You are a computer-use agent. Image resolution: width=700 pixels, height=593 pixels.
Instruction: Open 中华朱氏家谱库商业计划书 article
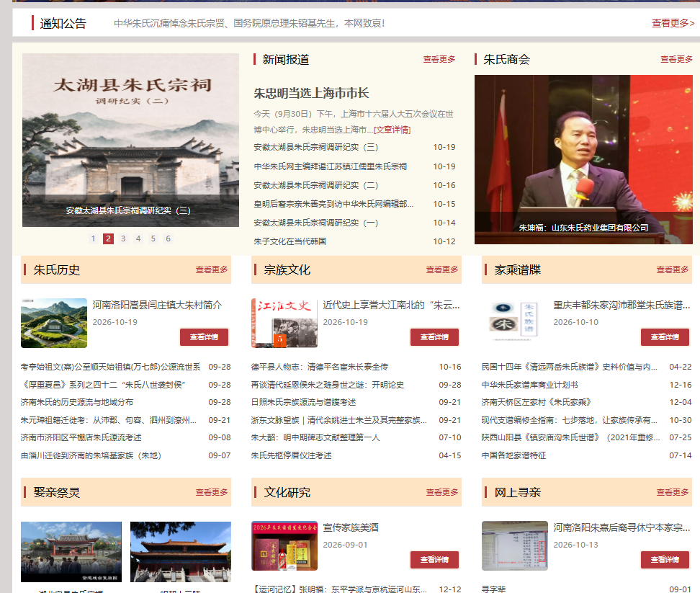(529, 385)
